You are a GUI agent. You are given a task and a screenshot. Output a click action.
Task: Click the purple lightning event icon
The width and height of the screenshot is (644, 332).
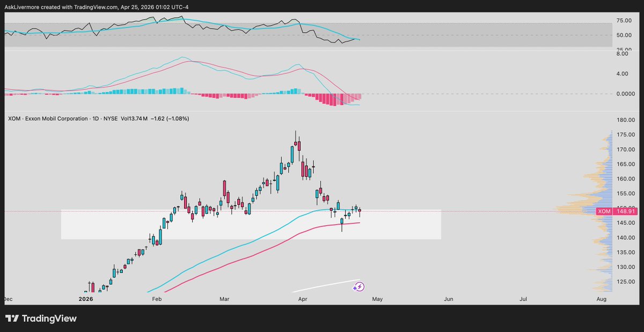359,287
